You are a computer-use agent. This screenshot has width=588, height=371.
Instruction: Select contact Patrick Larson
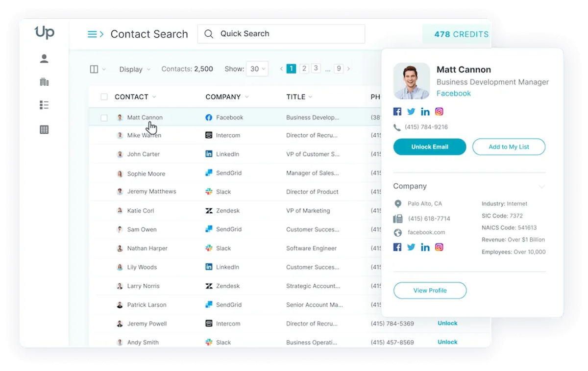[147, 305]
